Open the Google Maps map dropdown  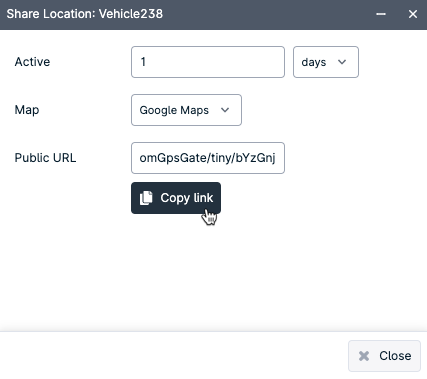coord(186,110)
